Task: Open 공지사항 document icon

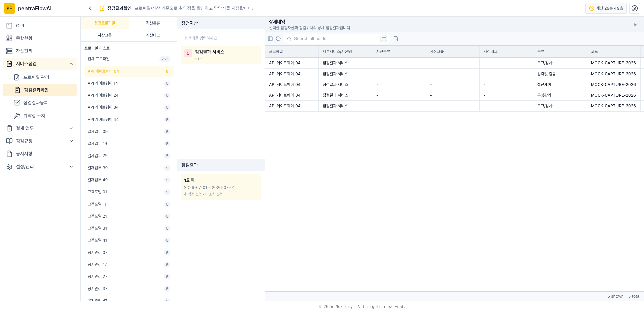Action: tap(9, 154)
